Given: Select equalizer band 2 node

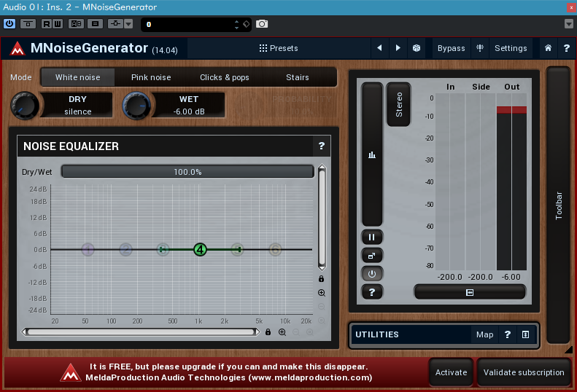Looking at the screenshot, I should pos(126,250).
